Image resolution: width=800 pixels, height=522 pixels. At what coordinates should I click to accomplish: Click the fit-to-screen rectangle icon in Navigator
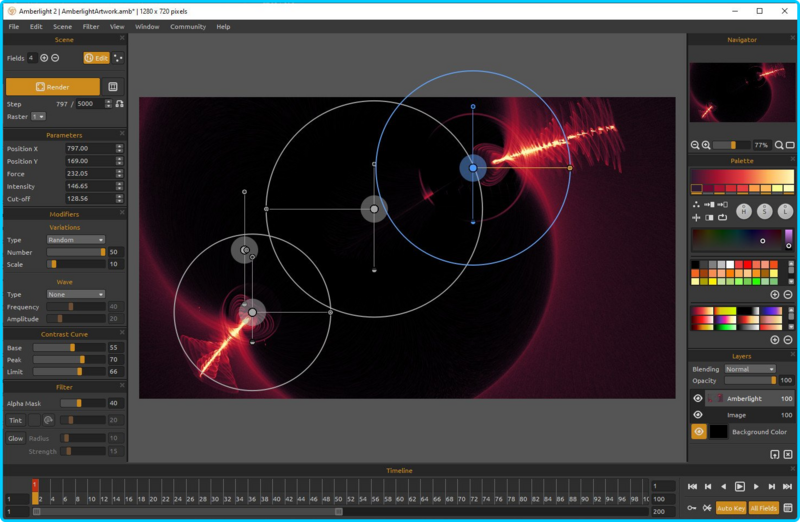point(790,145)
